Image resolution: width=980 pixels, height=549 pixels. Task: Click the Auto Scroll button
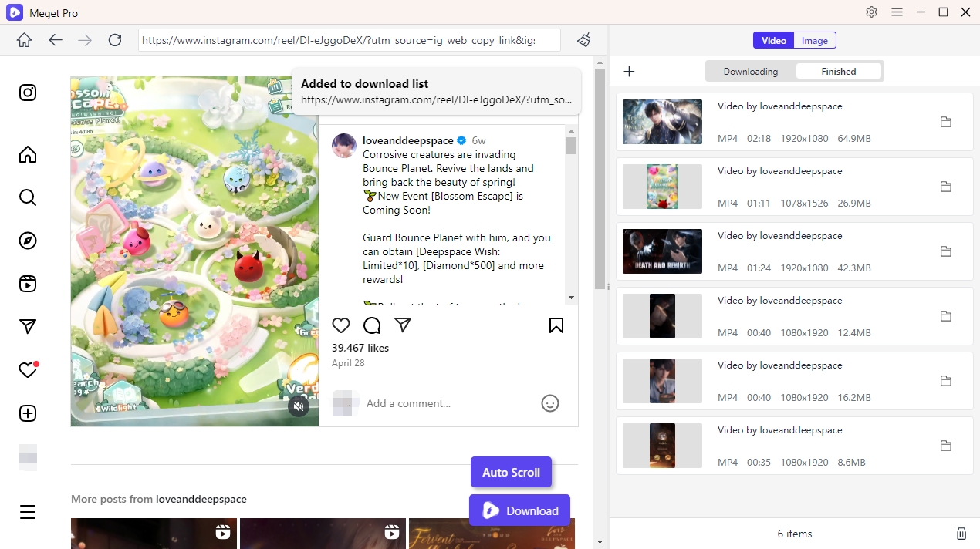pos(511,472)
